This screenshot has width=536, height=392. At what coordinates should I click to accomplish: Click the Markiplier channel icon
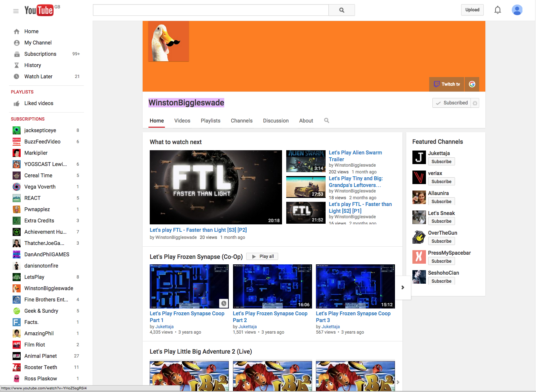(x=17, y=153)
